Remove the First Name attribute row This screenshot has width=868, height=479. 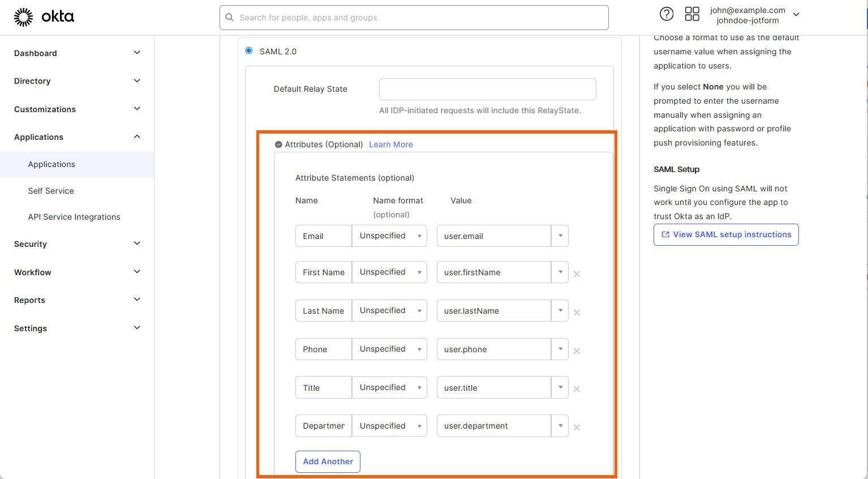[577, 274]
